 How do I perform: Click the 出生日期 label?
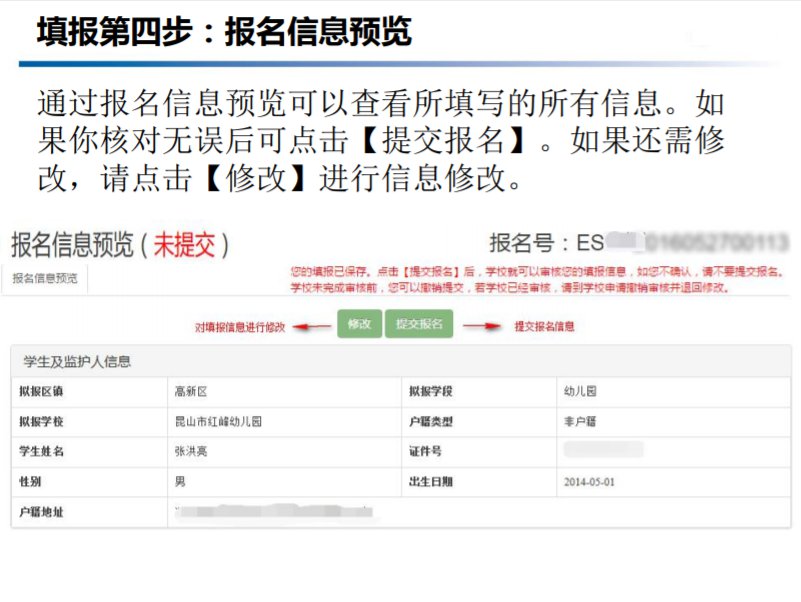431,481
